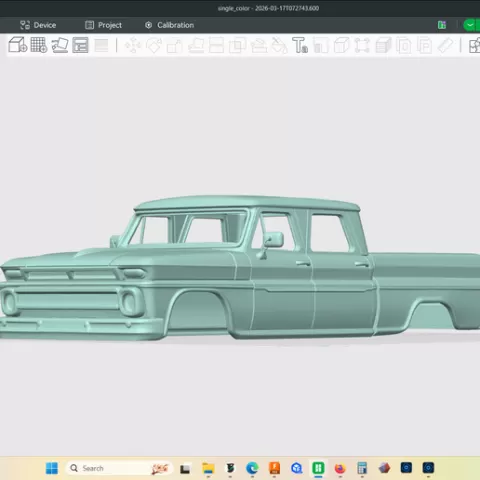
Task: Open Assembly view icon at toolbar end
Action: pos(474,45)
